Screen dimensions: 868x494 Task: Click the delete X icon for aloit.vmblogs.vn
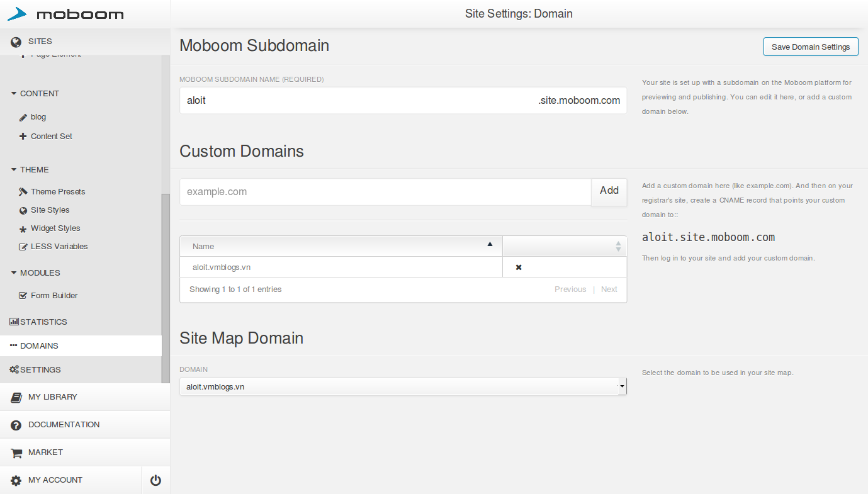click(x=519, y=267)
